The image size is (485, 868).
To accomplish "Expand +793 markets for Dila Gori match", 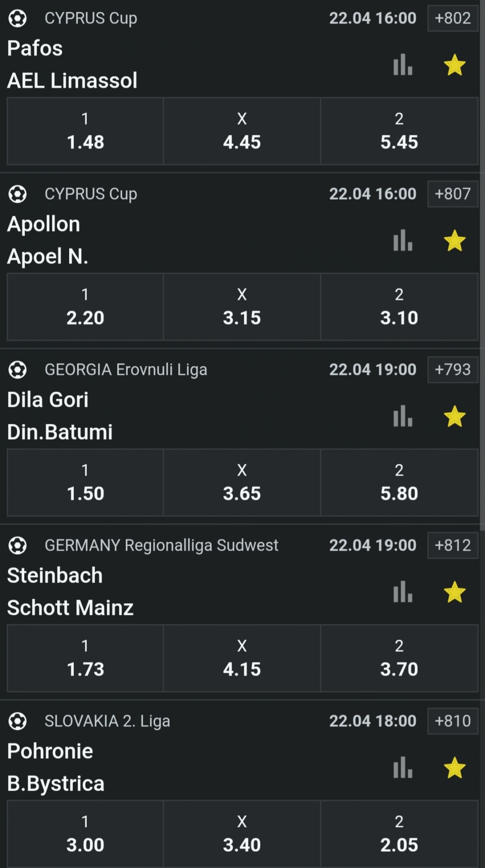I will click(x=453, y=370).
